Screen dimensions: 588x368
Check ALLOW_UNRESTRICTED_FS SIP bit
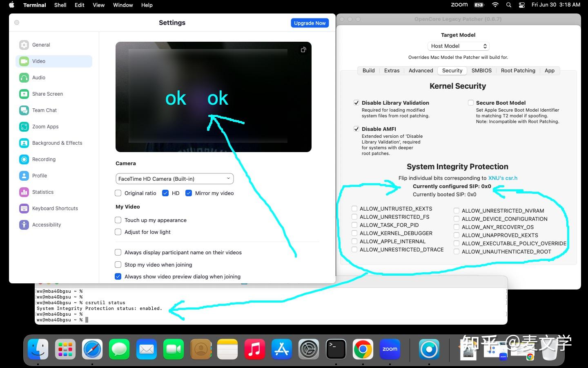pos(354,217)
